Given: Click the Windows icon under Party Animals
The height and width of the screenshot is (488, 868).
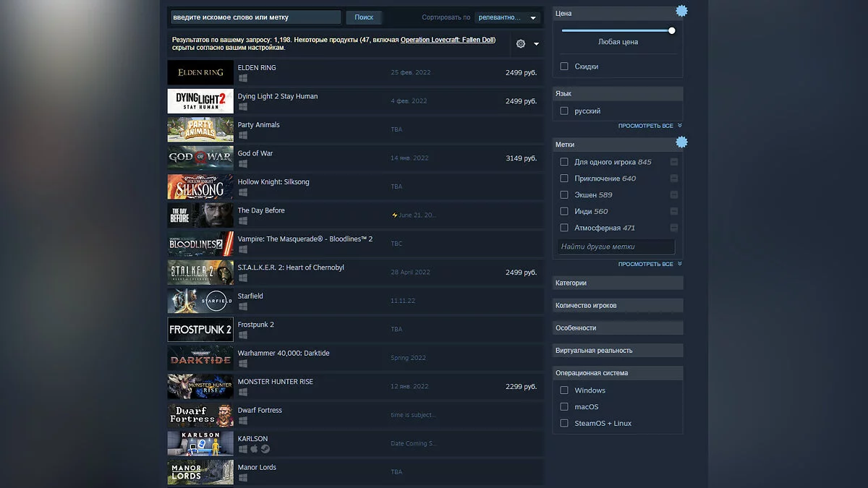Looking at the screenshot, I should [x=243, y=135].
